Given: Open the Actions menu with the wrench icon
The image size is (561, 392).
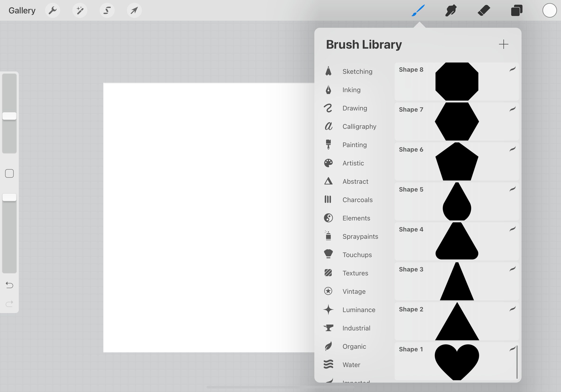Looking at the screenshot, I should 53,10.
